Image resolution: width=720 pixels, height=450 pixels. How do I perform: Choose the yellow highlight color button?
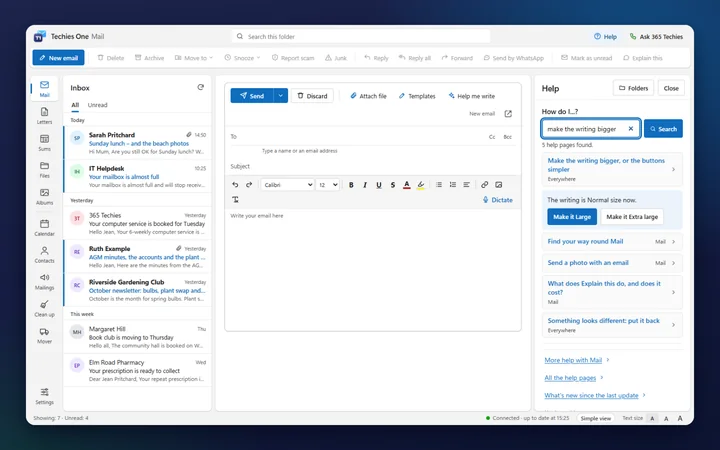click(421, 185)
